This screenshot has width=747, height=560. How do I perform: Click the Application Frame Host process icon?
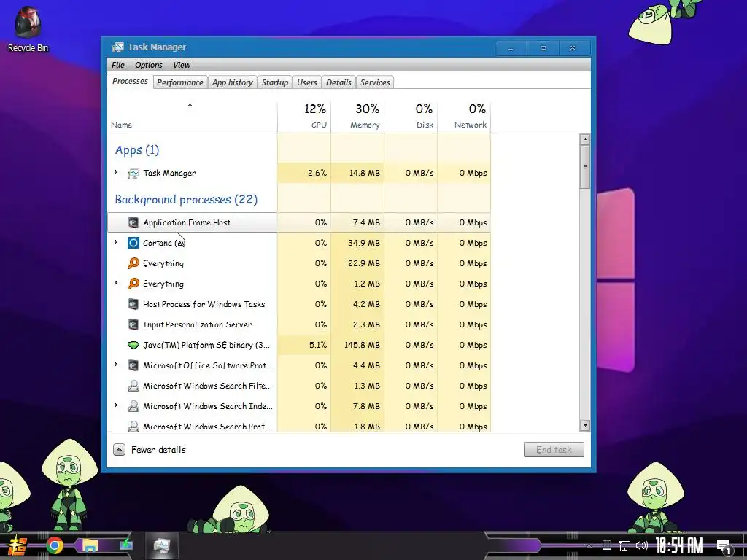pos(133,222)
